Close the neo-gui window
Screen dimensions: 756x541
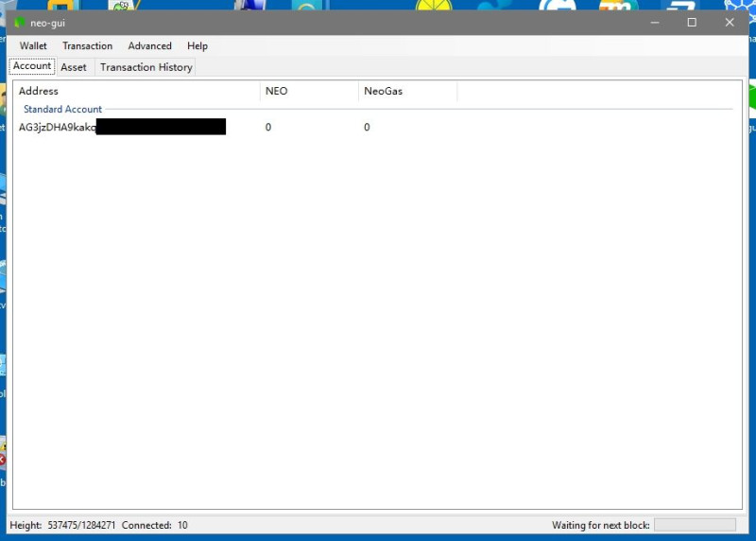(x=730, y=23)
